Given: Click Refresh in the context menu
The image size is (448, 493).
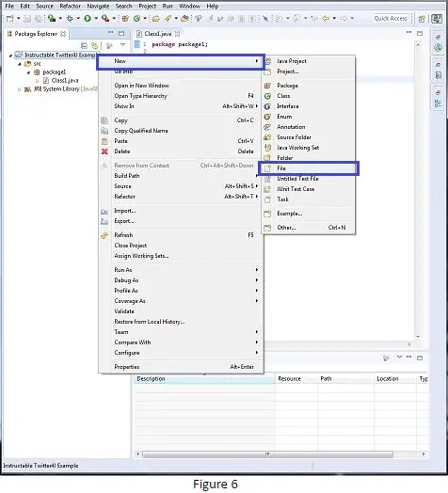Looking at the screenshot, I should point(181,235).
